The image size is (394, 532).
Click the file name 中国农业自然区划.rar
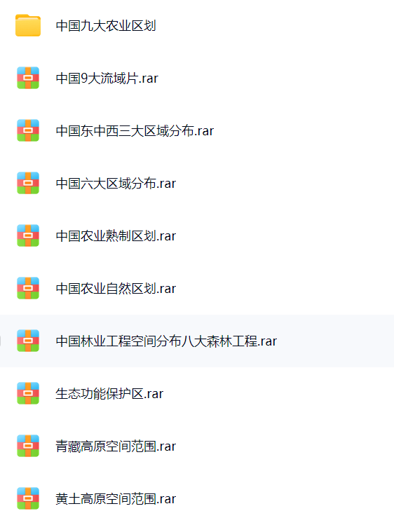(x=116, y=289)
